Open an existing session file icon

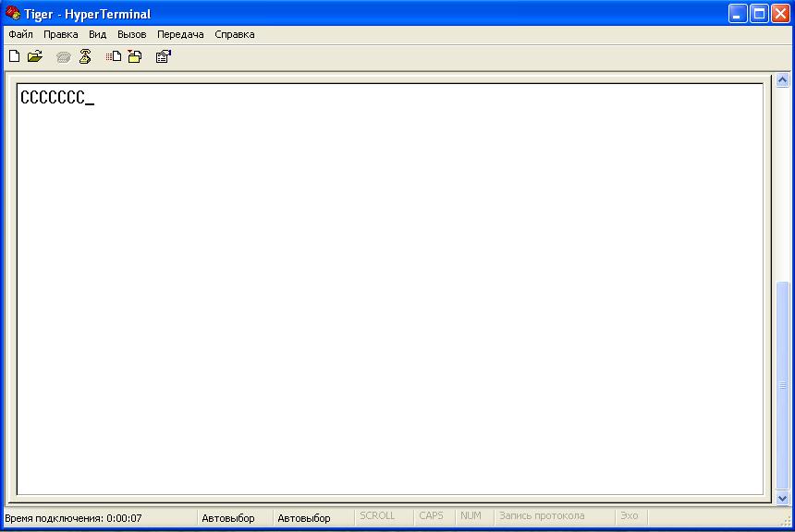pos(35,56)
